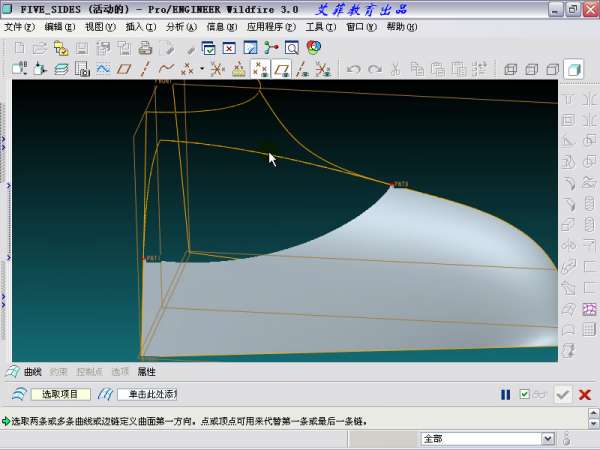The height and width of the screenshot is (450, 600).
Task: Click the print icon
Action: tap(145, 48)
